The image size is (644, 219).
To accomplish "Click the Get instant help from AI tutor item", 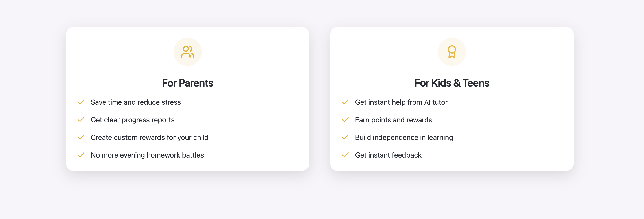I will pos(401,102).
